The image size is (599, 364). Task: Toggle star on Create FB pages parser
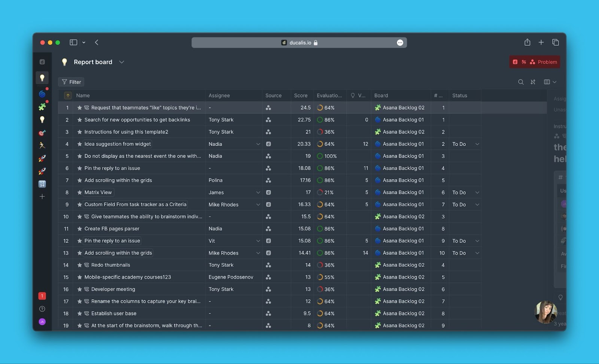(x=79, y=229)
